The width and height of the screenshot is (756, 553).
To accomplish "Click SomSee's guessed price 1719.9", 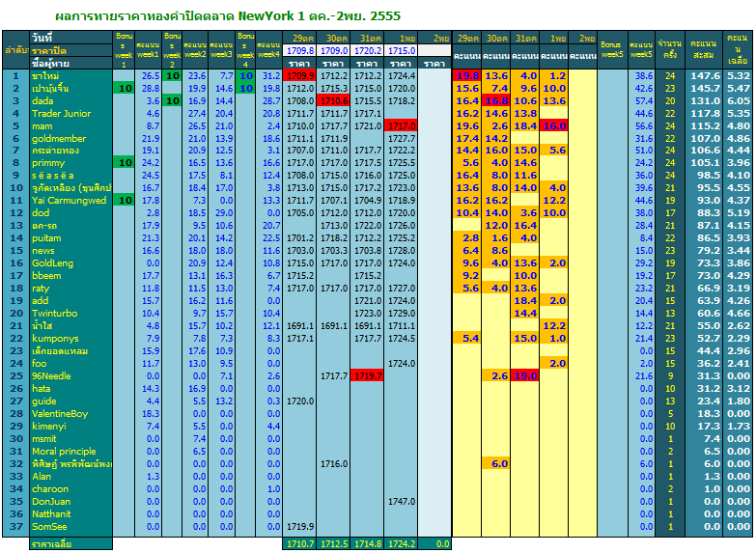I will coord(300,527).
